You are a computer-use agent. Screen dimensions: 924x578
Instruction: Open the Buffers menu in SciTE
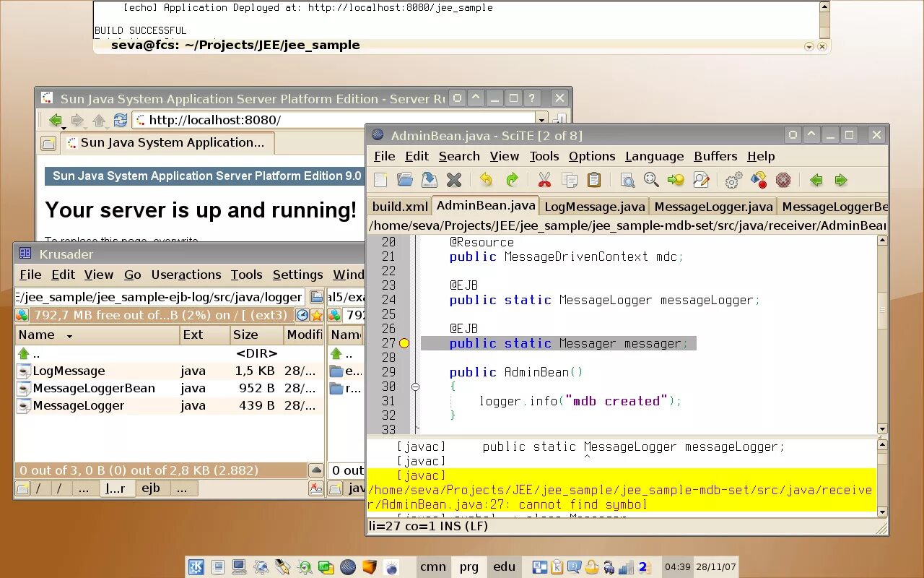pyautogui.click(x=715, y=156)
